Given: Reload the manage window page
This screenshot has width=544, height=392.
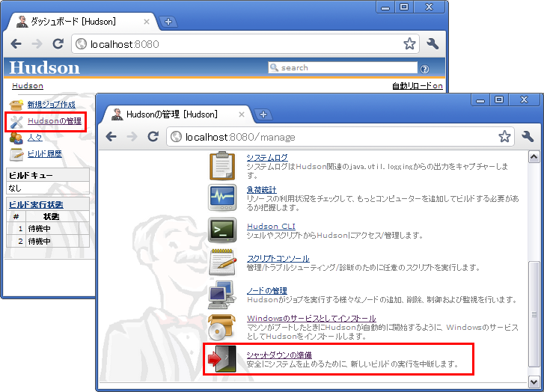Looking at the screenshot, I should (x=153, y=136).
